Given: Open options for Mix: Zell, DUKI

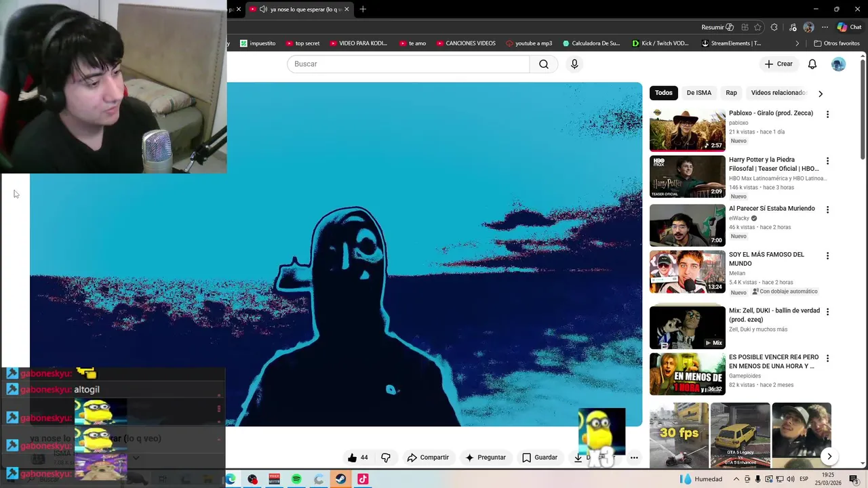Looking at the screenshot, I should (x=827, y=312).
